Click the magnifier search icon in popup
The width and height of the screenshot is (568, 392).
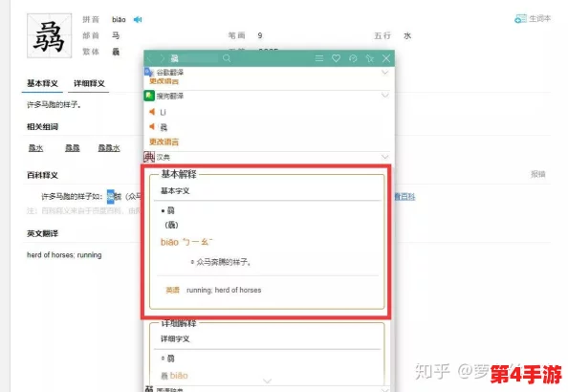[227, 58]
